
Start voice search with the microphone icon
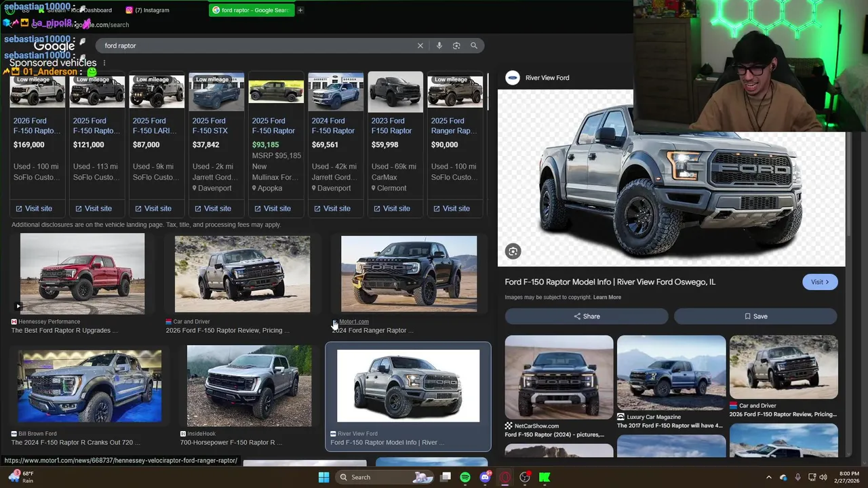click(439, 45)
